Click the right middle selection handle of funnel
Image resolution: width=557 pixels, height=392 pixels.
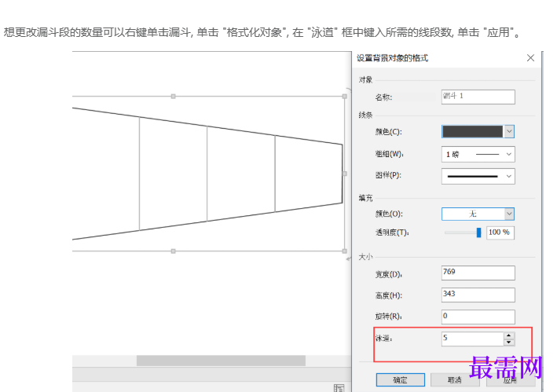pos(344,174)
